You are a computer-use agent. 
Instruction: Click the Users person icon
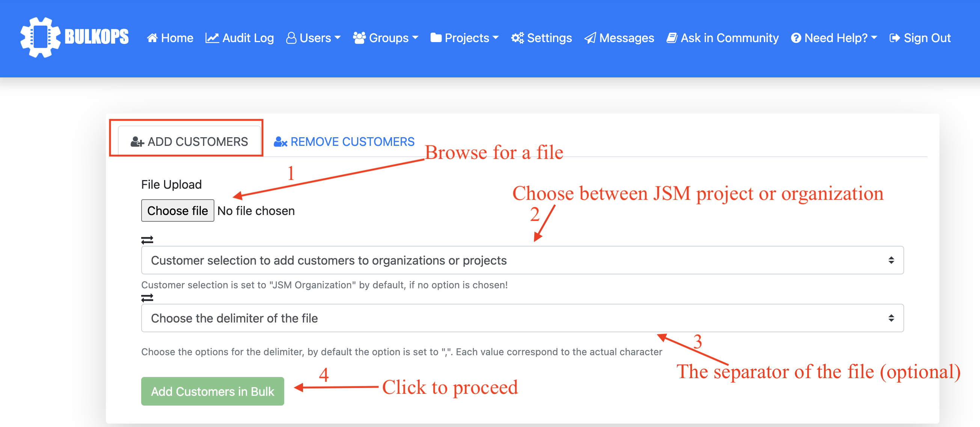[291, 38]
